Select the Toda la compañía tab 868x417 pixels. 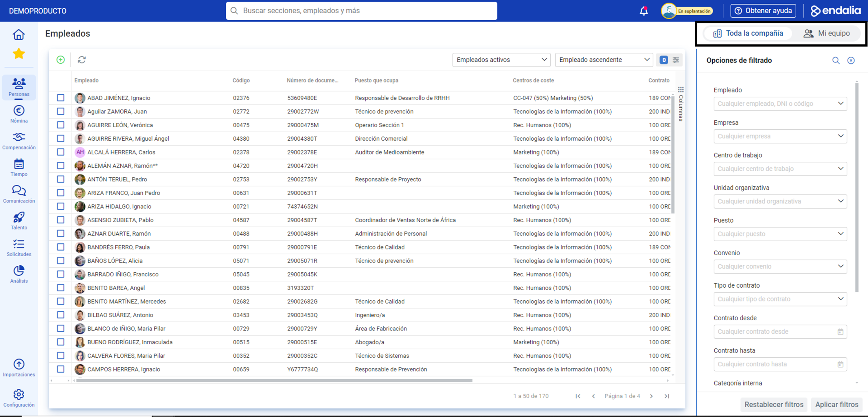pos(748,33)
